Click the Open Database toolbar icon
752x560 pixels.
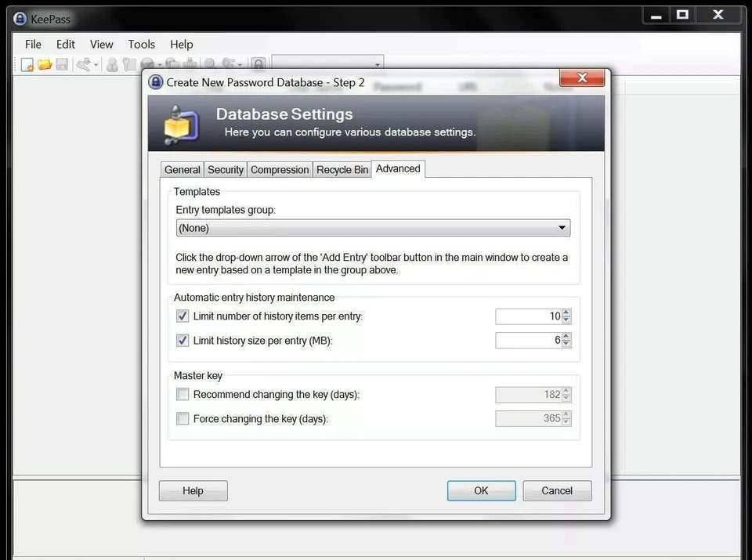click(x=43, y=64)
